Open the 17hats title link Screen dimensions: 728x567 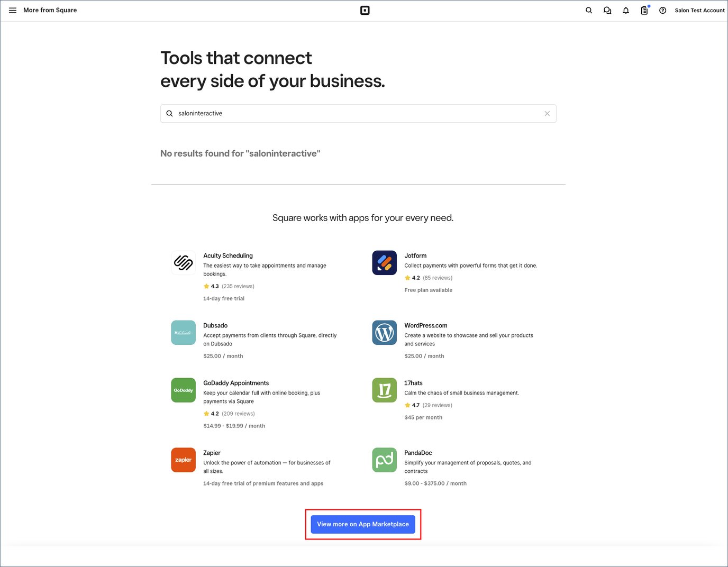coord(414,383)
